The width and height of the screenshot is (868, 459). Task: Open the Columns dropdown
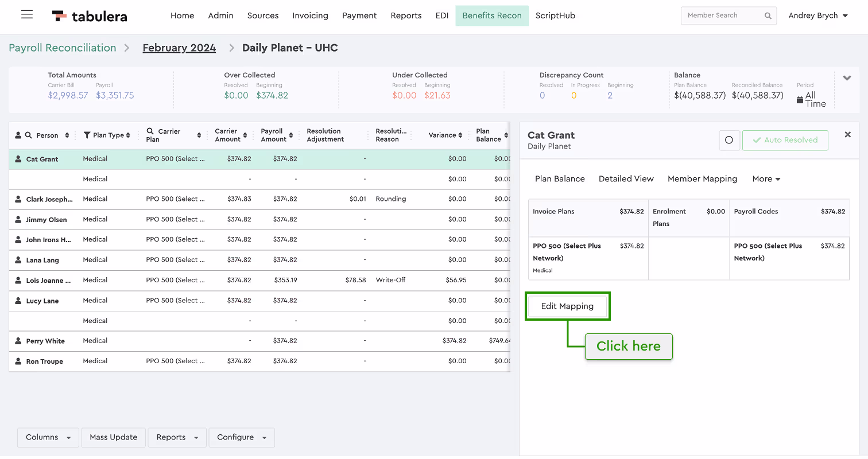[x=48, y=437]
